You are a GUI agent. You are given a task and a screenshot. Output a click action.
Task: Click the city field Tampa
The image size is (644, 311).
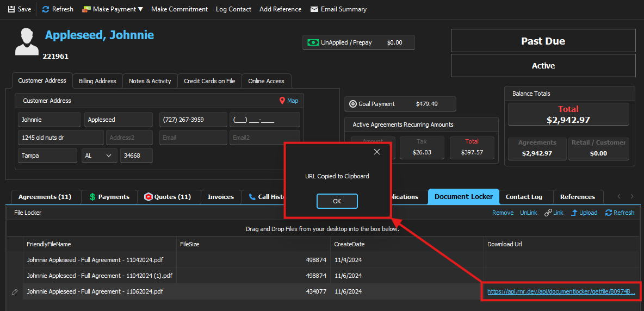point(48,155)
